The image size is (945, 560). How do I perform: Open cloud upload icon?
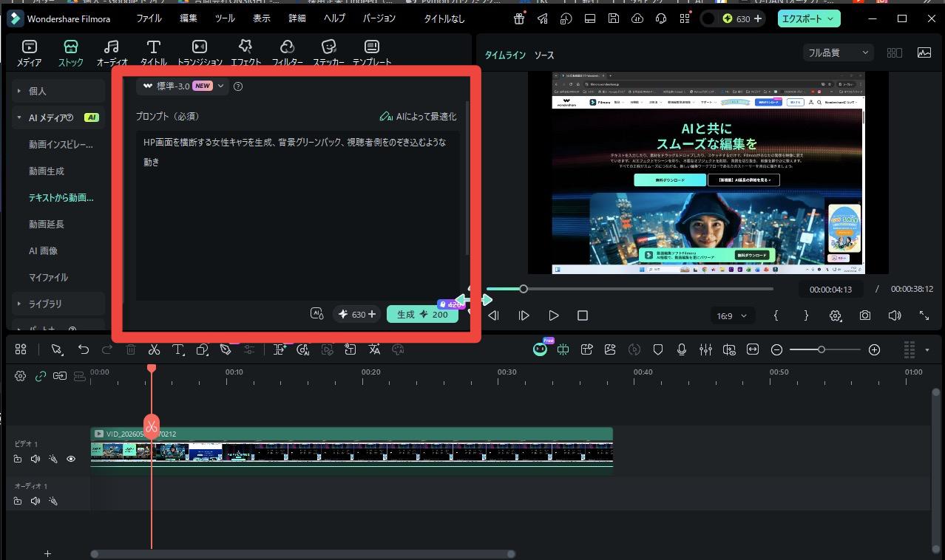(x=637, y=18)
